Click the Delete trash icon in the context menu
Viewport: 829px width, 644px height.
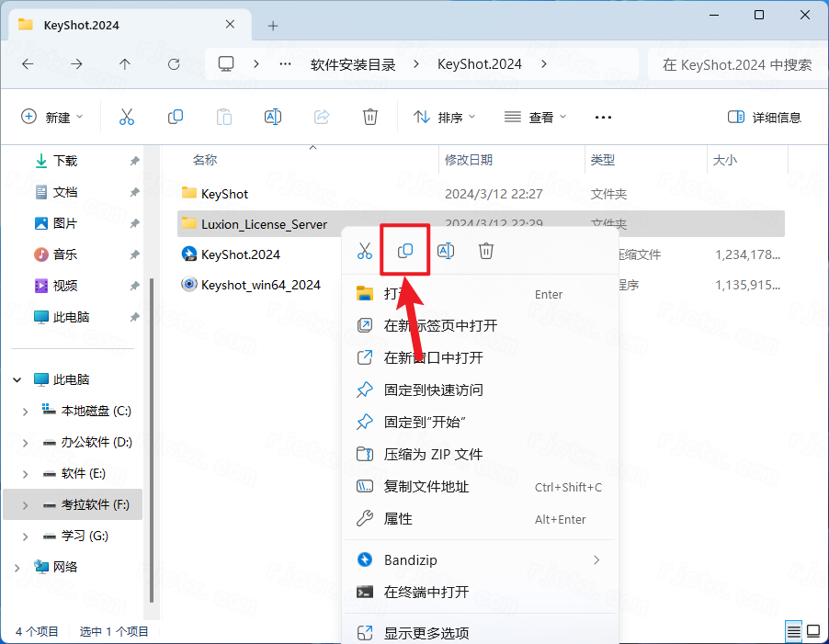pyautogui.click(x=486, y=251)
